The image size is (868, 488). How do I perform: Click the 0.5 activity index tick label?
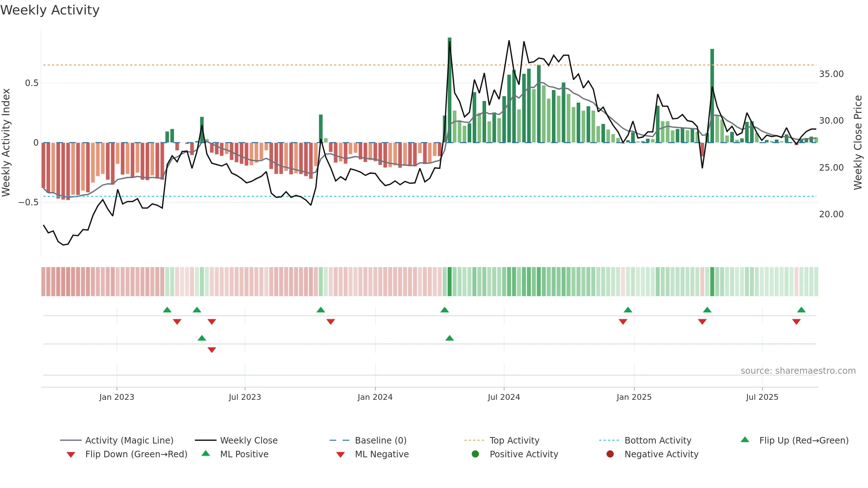(x=31, y=83)
